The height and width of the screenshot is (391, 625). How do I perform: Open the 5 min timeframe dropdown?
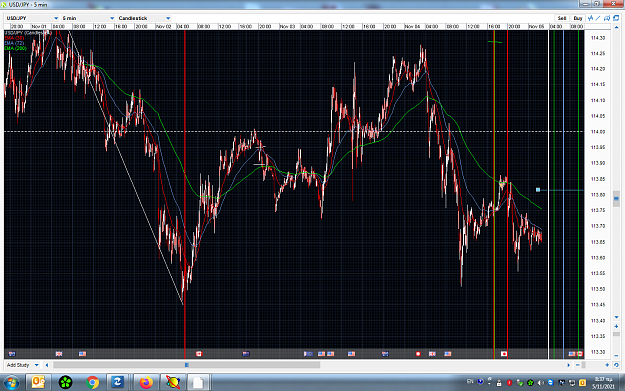[x=88, y=18]
